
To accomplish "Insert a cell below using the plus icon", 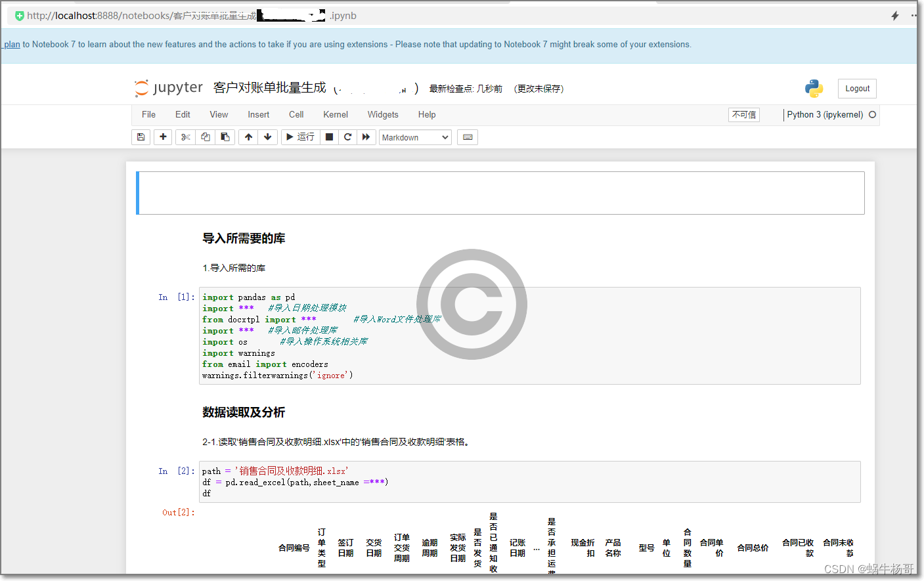I will point(163,137).
